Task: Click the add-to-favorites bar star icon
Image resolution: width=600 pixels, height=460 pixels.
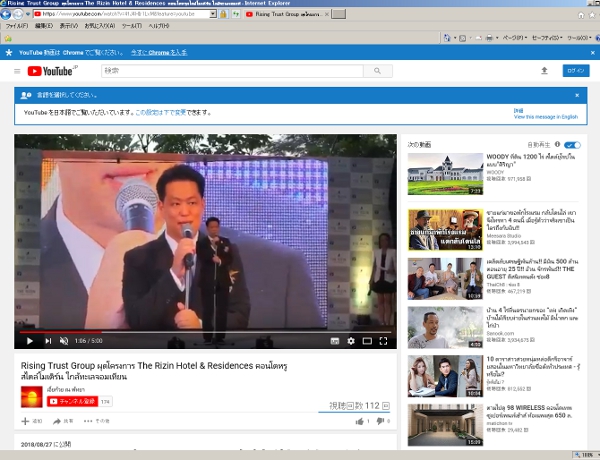Action: pos(8,38)
